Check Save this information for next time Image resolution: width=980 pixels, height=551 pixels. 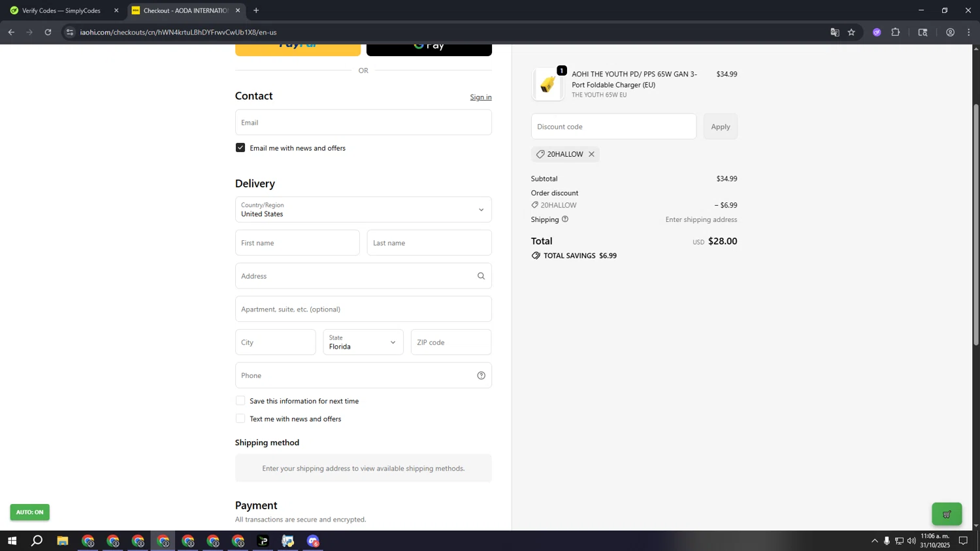click(x=240, y=401)
